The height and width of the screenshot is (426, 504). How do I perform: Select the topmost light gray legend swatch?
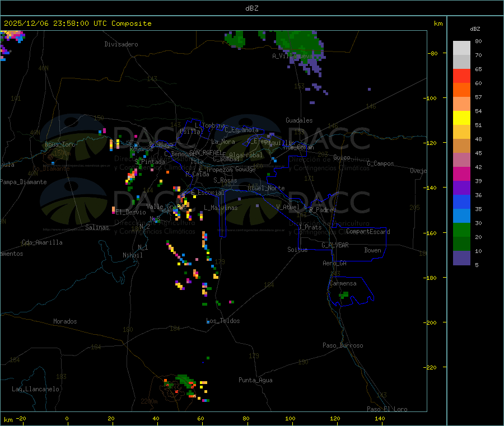[x=461, y=48]
